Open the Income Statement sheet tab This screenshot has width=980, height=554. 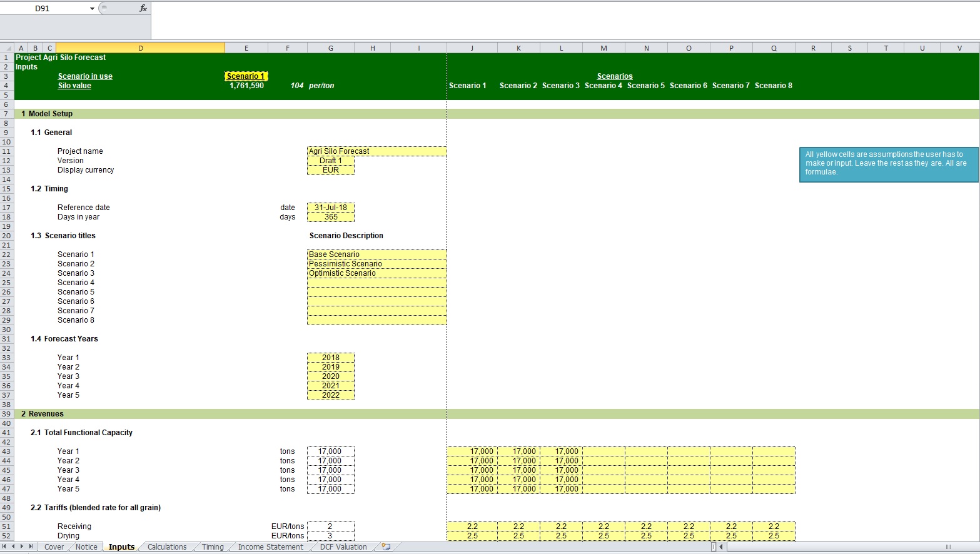pyautogui.click(x=271, y=547)
